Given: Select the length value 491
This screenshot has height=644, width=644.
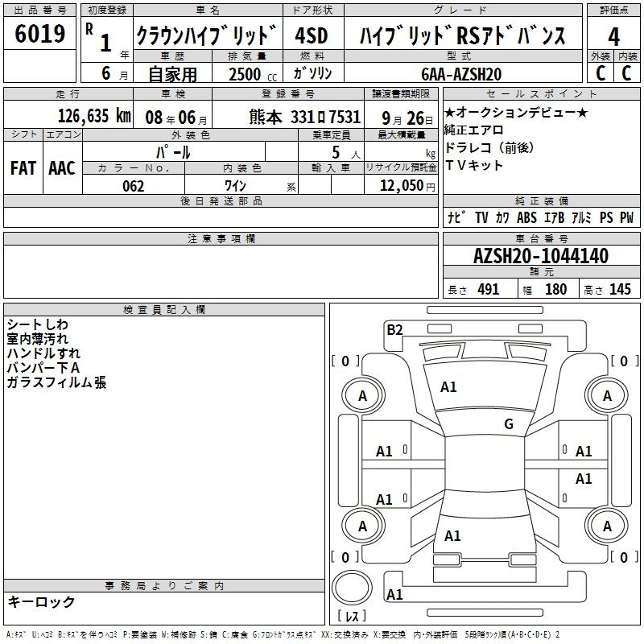Looking at the screenshot, I should [x=489, y=289].
